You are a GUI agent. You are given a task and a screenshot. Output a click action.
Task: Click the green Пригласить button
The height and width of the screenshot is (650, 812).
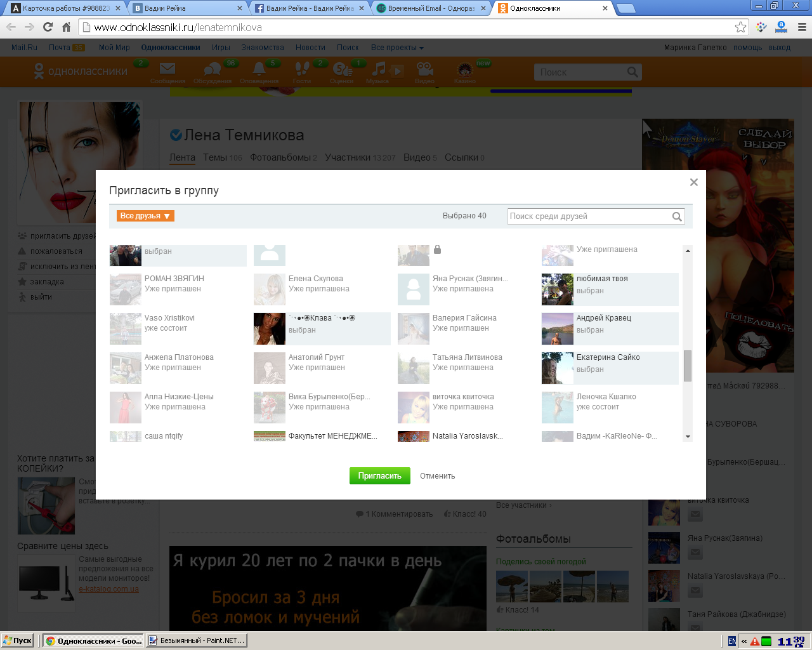coord(380,476)
